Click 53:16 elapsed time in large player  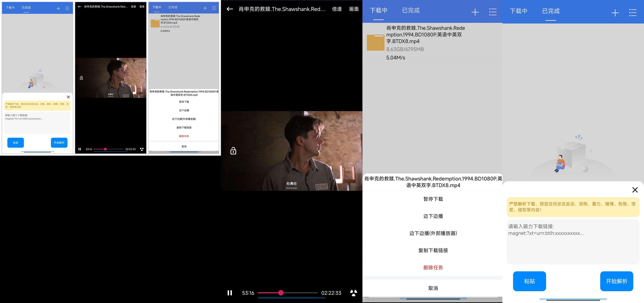[x=248, y=293]
